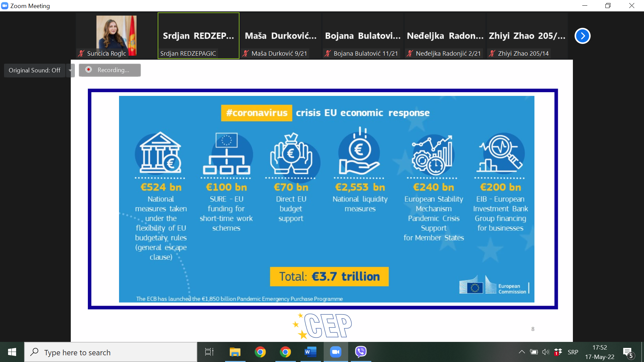This screenshot has height=362, width=644.
Task: Select Suncica Rogic video thumbnail
Action: pos(116,36)
